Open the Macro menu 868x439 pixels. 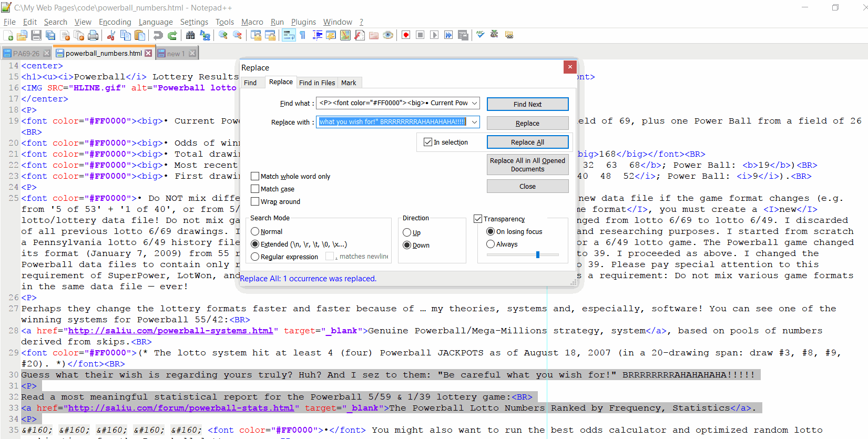(x=252, y=22)
